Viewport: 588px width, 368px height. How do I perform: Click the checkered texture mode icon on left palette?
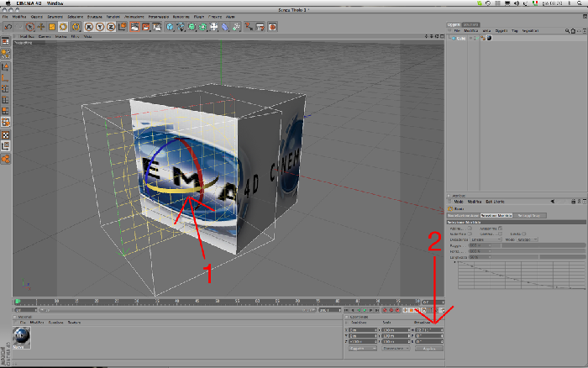click(x=5, y=135)
